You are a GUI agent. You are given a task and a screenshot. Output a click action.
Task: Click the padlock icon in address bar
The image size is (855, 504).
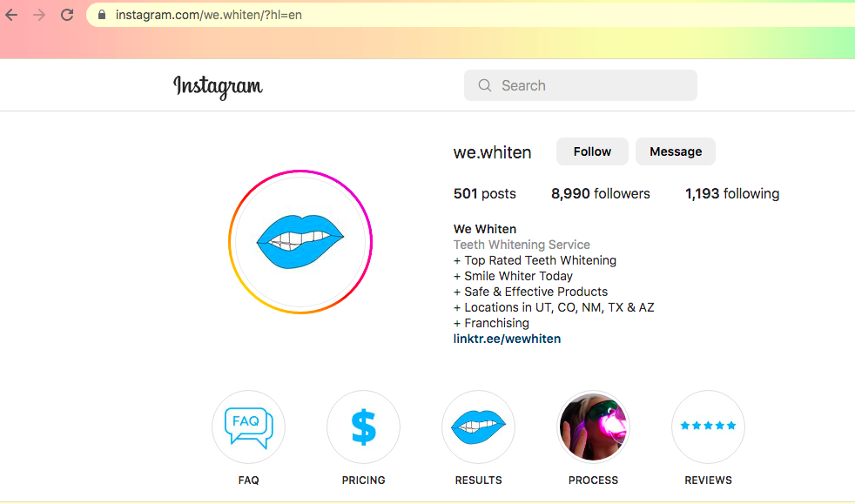pos(102,15)
